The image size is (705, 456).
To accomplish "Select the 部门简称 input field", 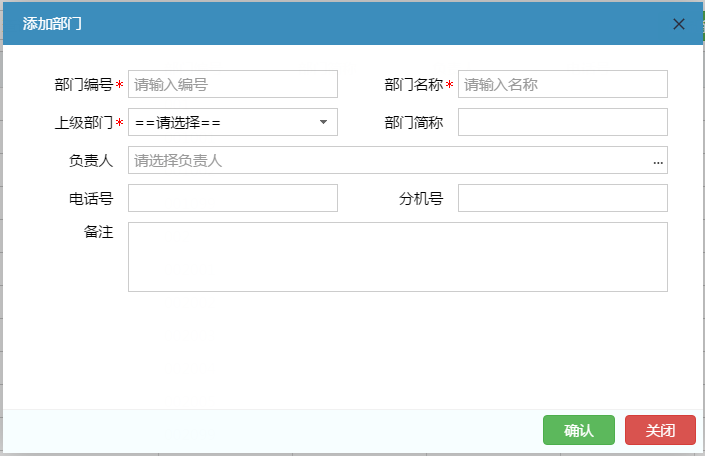I will [x=562, y=122].
